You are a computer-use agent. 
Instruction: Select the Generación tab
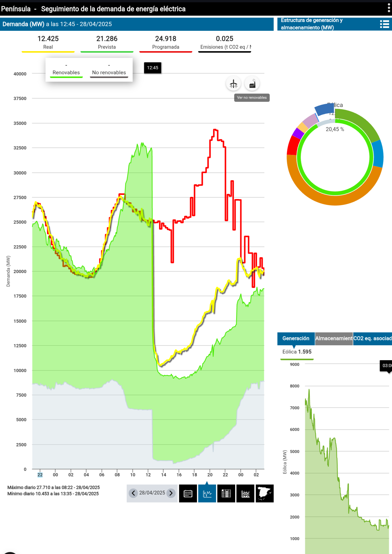coord(296,339)
